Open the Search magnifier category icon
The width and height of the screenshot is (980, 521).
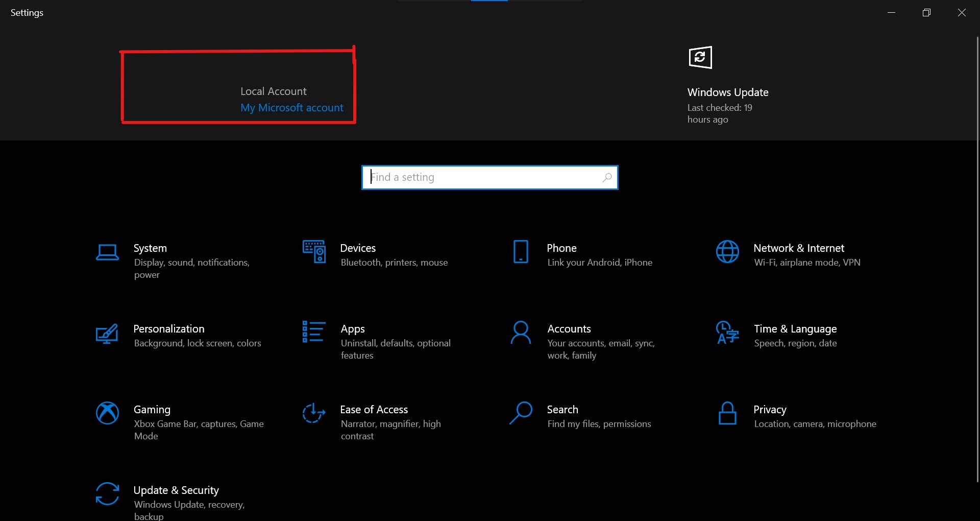pyautogui.click(x=521, y=413)
